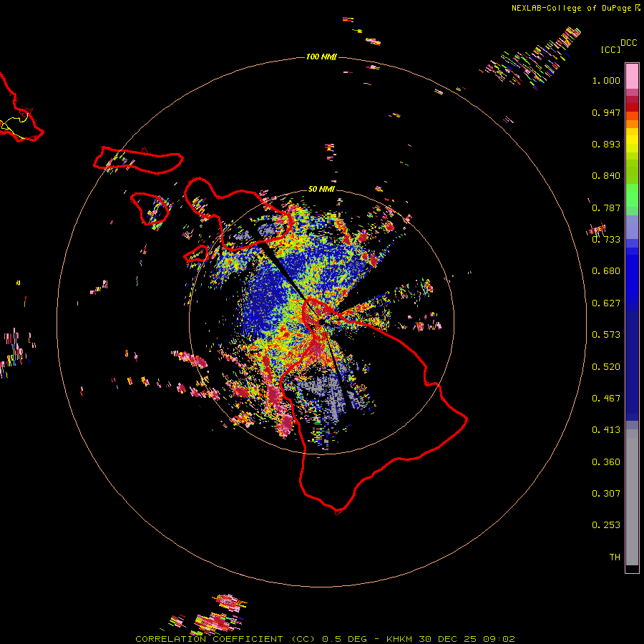Click the bright green segment of the color bar
Screen dimensions: 644x644
coord(632,195)
